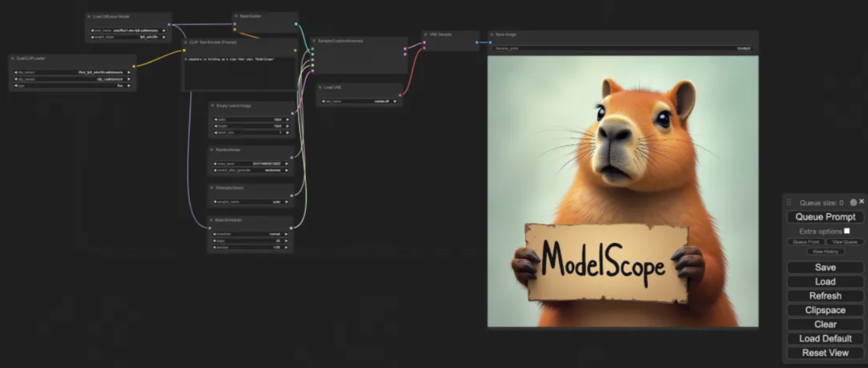
Task: Click the Queue Prompt button
Action: pyautogui.click(x=825, y=217)
